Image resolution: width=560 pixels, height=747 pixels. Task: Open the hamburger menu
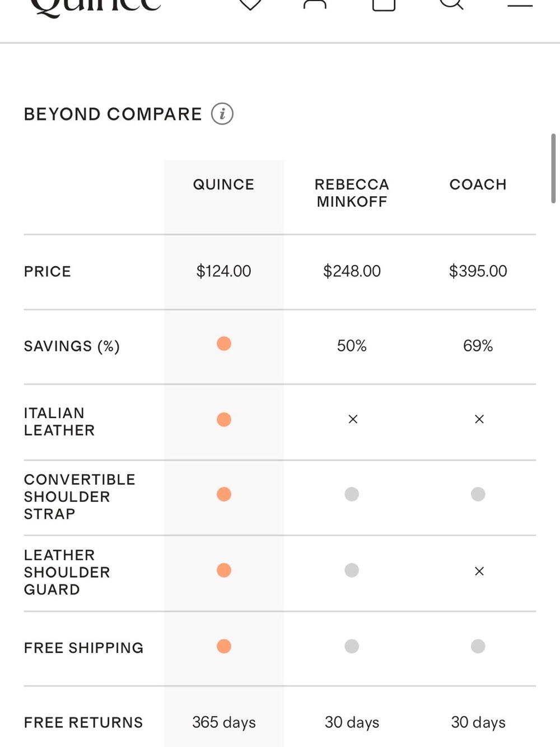(520, 4)
